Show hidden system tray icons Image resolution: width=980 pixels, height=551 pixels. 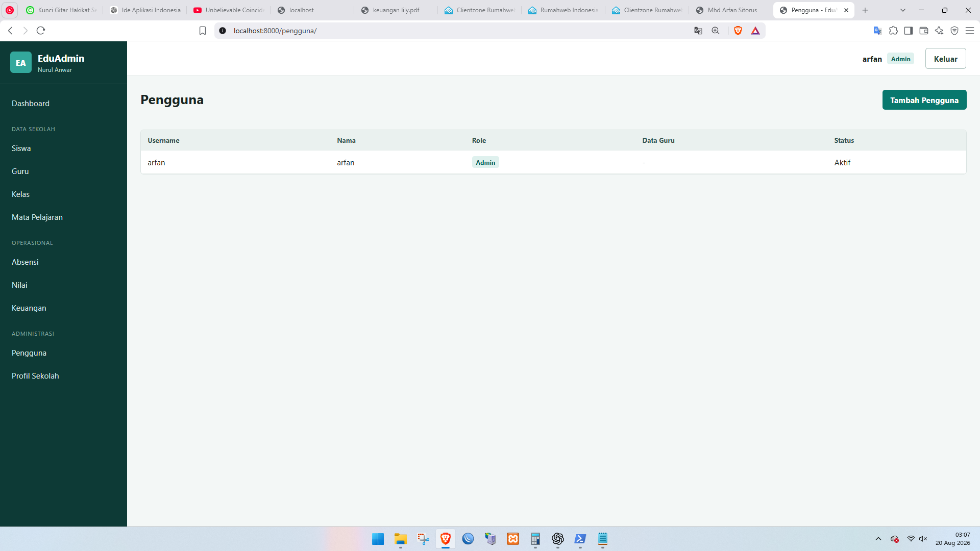[x=878, y=539]
